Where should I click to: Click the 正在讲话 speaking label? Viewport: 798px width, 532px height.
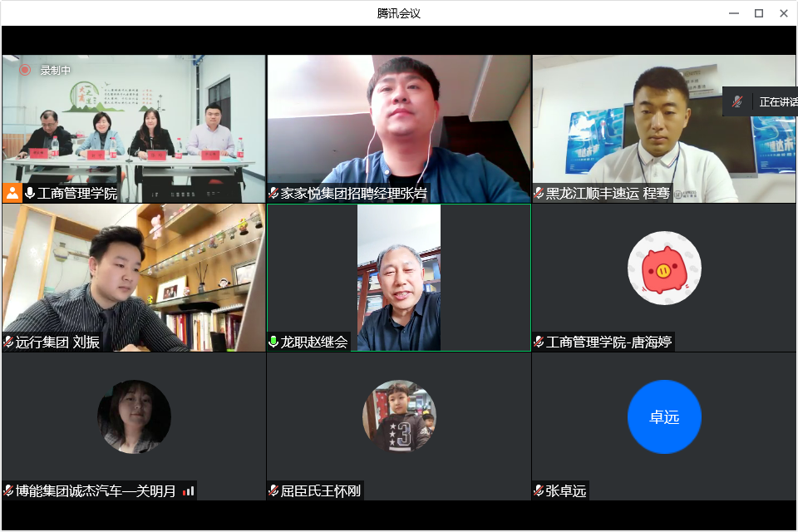tap(777, 101)
